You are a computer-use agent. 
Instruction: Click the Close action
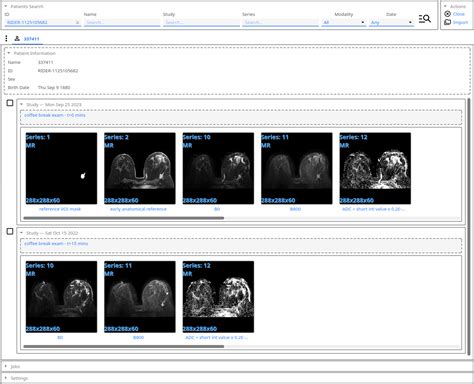455,14
